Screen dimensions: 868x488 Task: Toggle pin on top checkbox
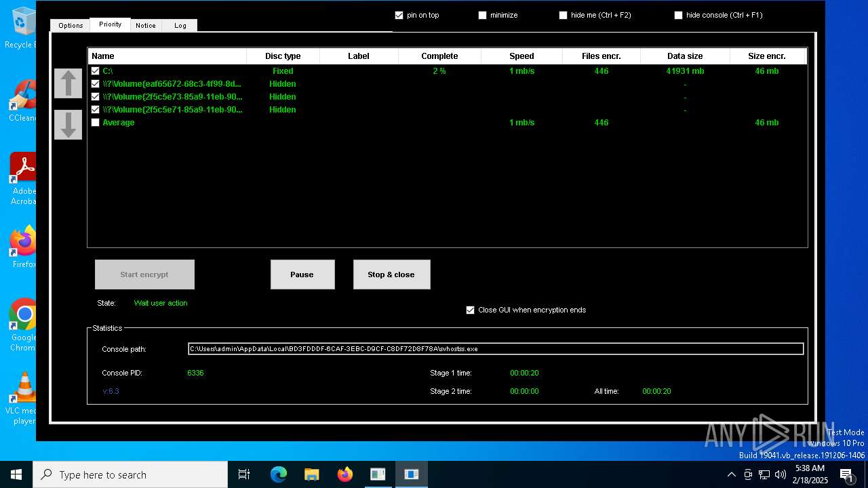[x=399, y=15]
